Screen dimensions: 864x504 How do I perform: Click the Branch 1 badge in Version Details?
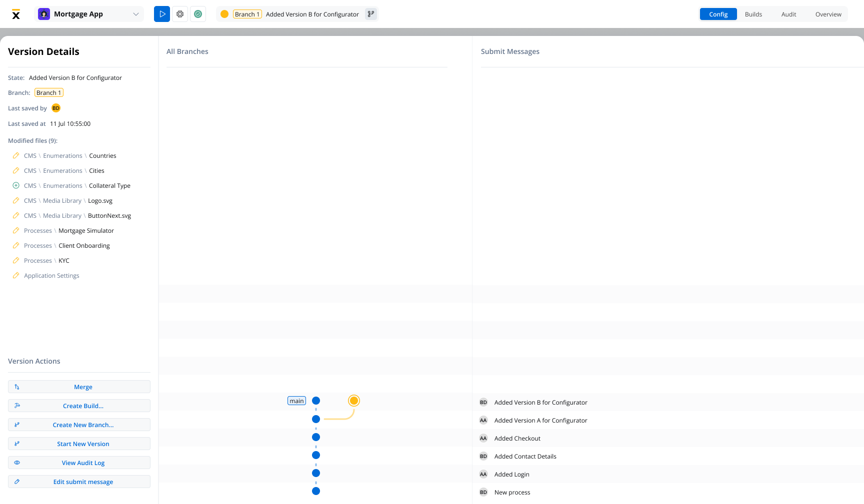(x=49, y=92)
